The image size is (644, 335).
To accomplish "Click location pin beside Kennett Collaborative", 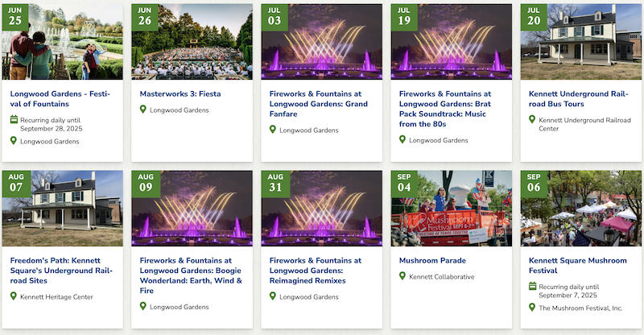I will click(x=402, y=276).
